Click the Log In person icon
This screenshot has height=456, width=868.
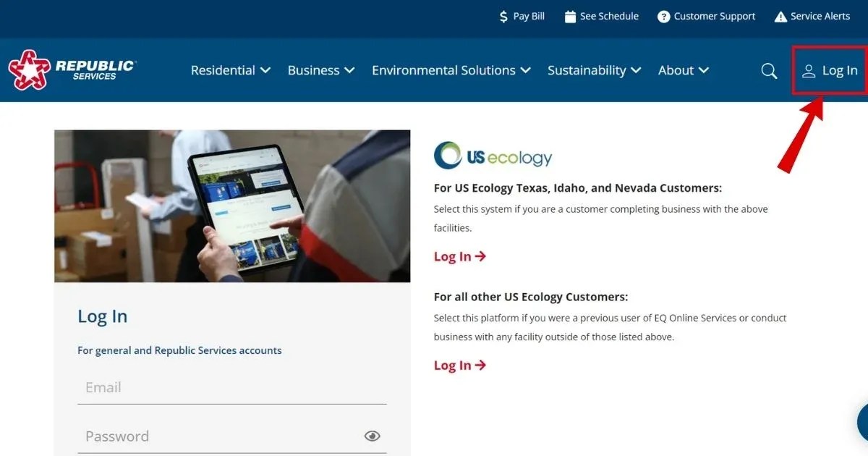pos(808,70)
